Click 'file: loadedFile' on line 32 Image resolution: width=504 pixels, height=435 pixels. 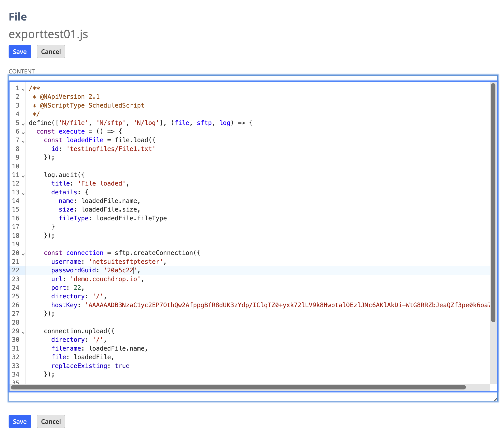pos(81,357)
